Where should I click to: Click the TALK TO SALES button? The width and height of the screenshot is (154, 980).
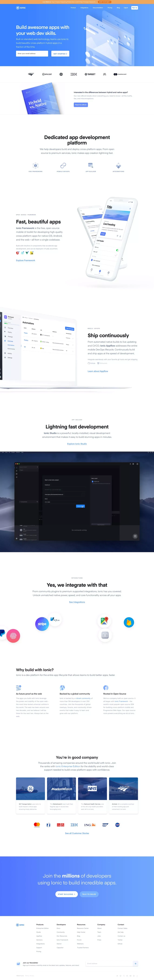pyautogui.click(x=89, y=894)
